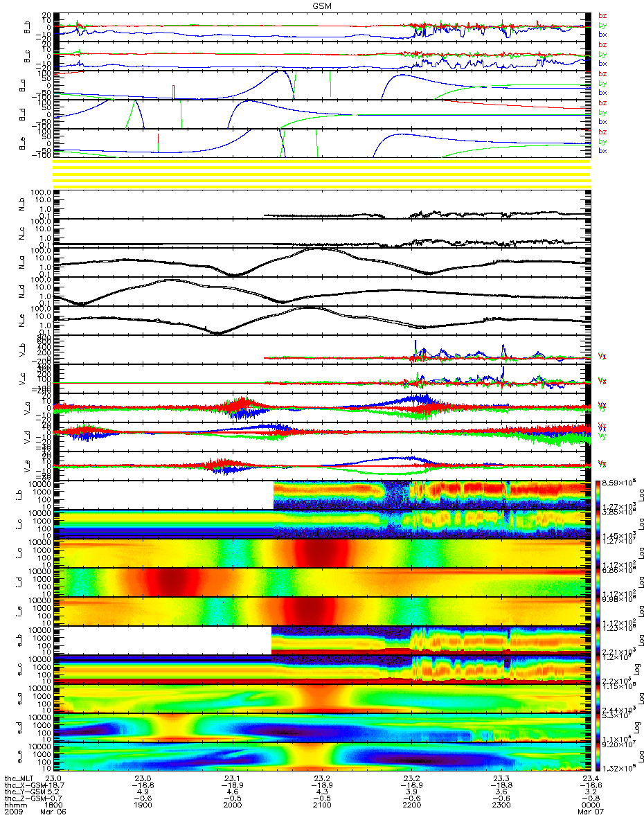Image resolution: width=644 pixels, height=831 pixels.
Task: Select the B_c panel axis label
Action: [28, 56]
